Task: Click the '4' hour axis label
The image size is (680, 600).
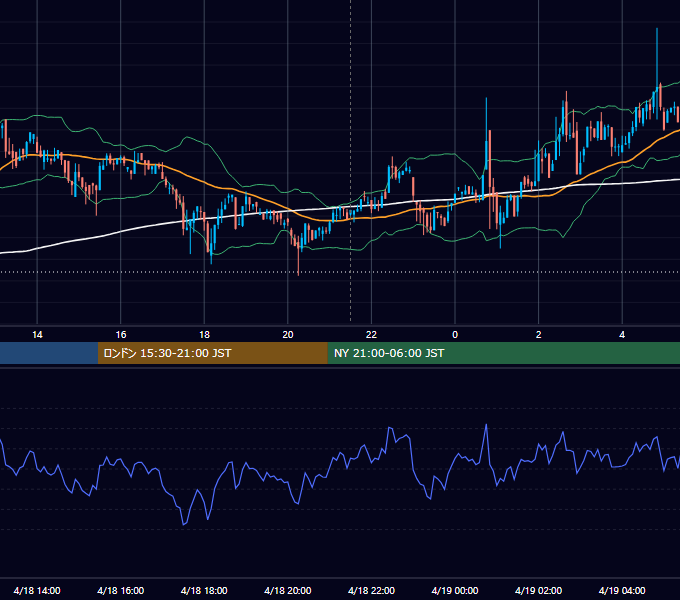Action: coord(622,335)
